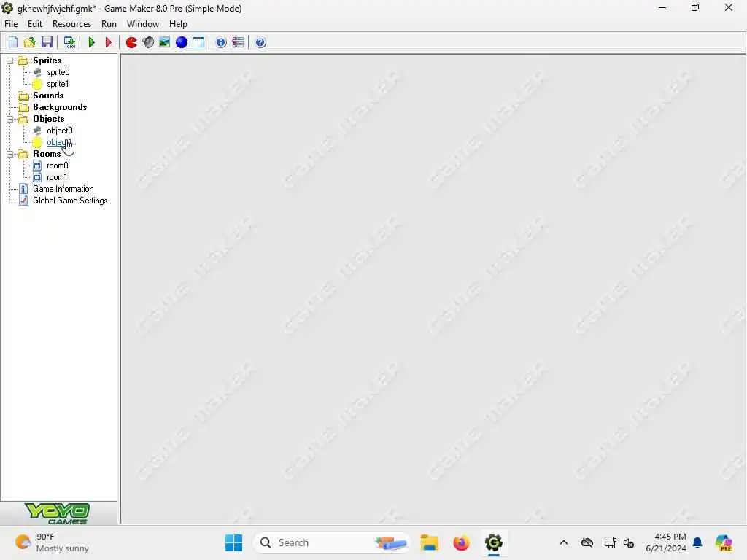Screen dimensions: 747x560
Task: Click Game Maker taskbar icon
Action: 494,542
